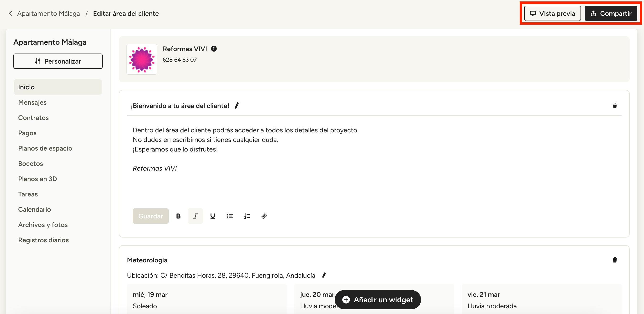
Task: Insert a bulleted list
Action: [x=230, y=216]
